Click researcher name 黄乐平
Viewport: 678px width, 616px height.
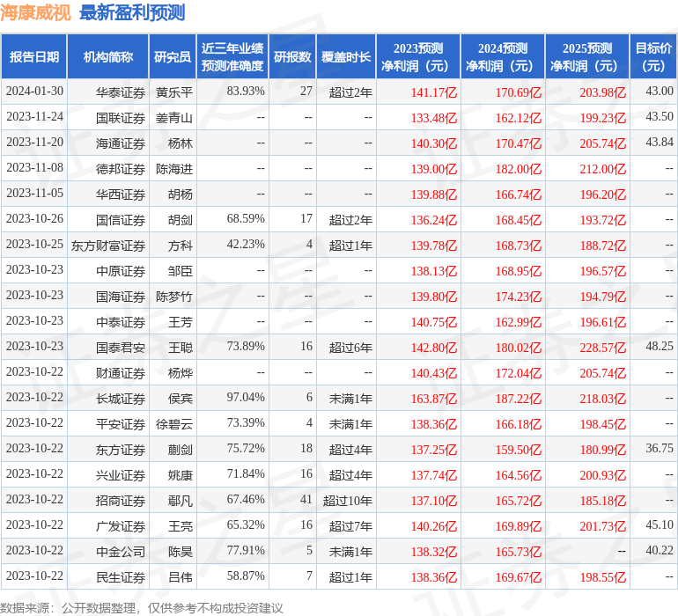click(x=174, y=92)
